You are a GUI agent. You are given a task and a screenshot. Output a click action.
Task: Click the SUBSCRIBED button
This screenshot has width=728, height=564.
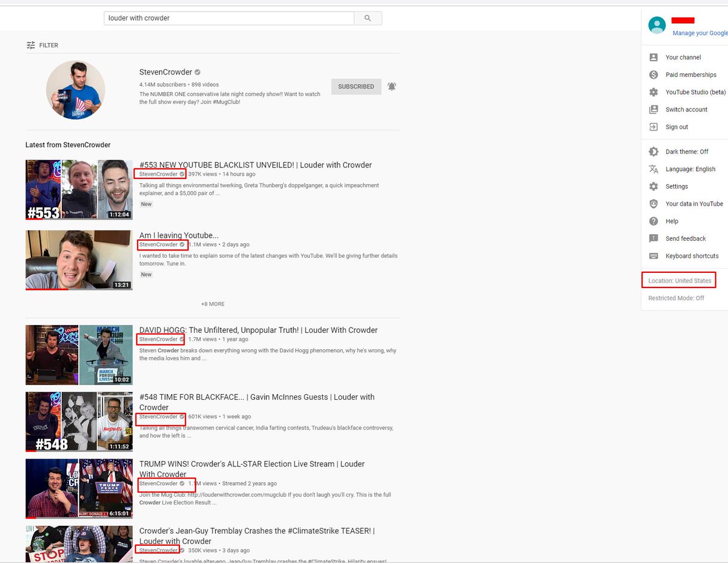(x=356, y=87)
